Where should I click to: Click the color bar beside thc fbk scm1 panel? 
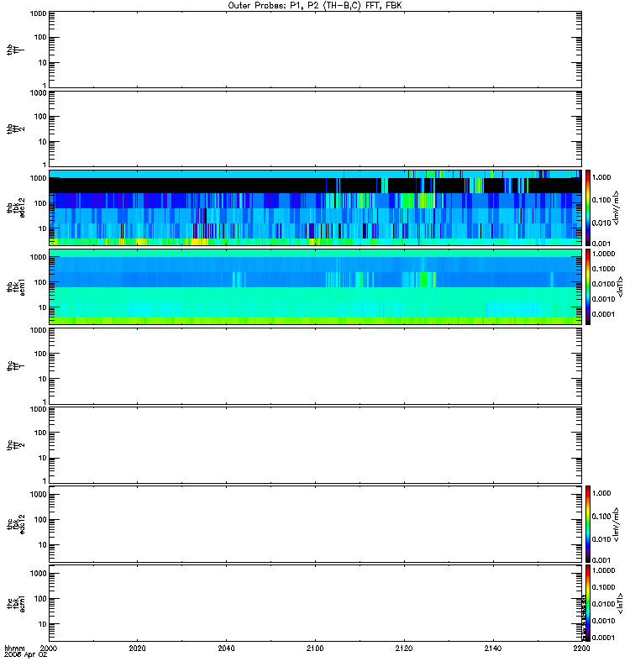[588, 603]
